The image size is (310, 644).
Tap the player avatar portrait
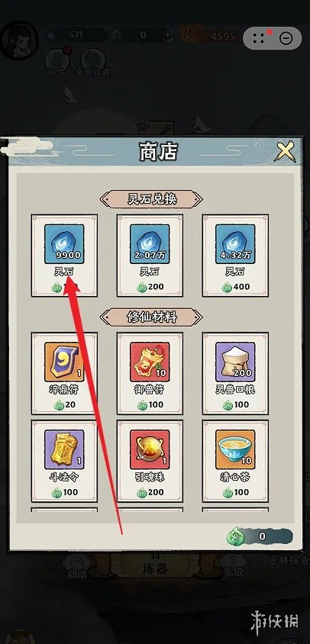coord(19,40)
